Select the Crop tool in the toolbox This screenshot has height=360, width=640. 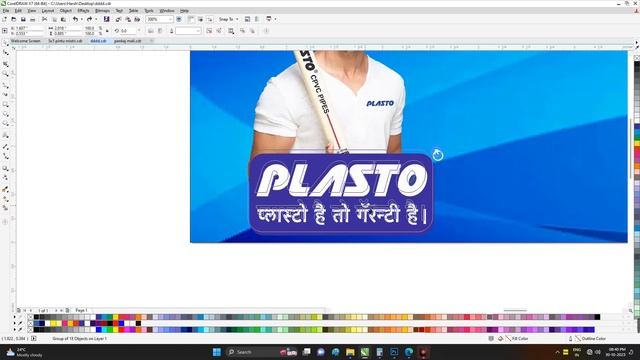click(6, 64)
